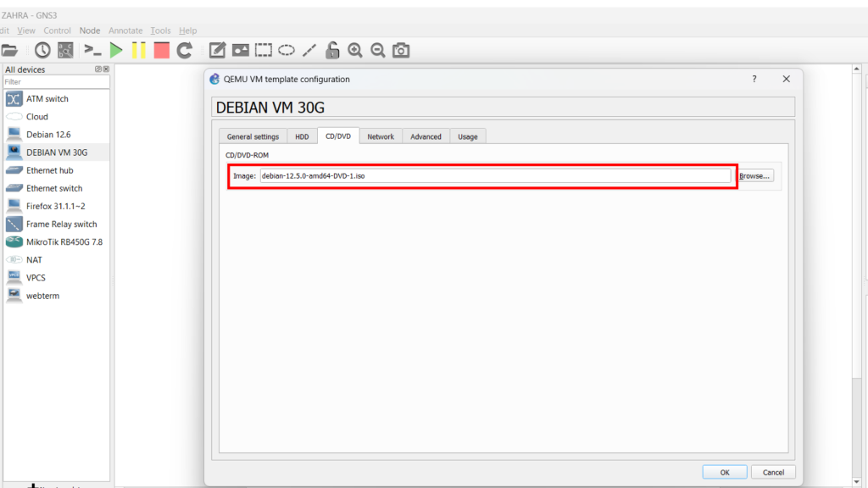
Task: Click the CD/DVD Image path field
Action: coord(495,176)
